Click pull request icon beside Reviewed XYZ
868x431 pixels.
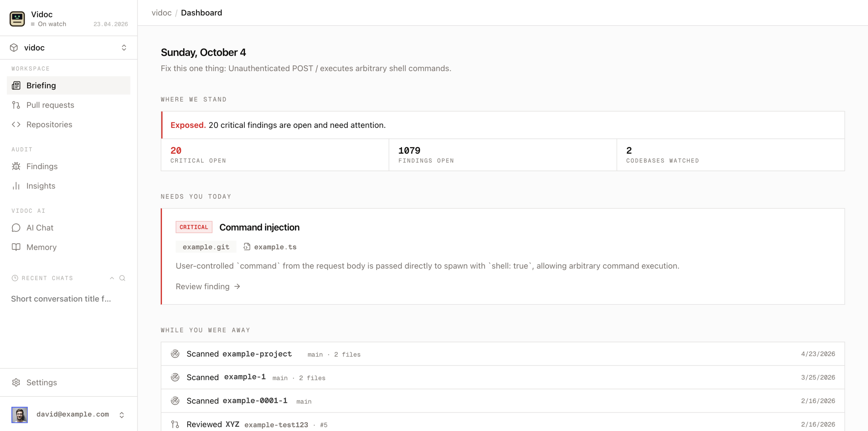[175, 424]
